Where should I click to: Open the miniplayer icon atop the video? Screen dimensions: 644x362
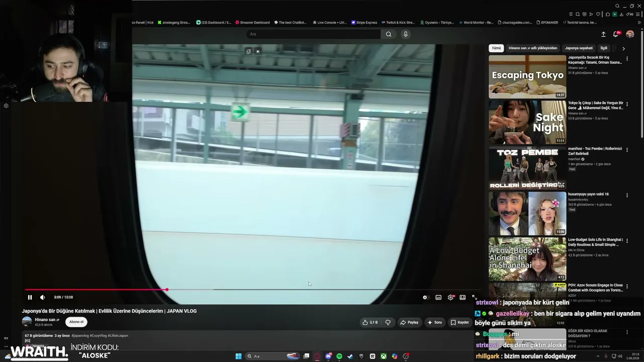(249, 51)
